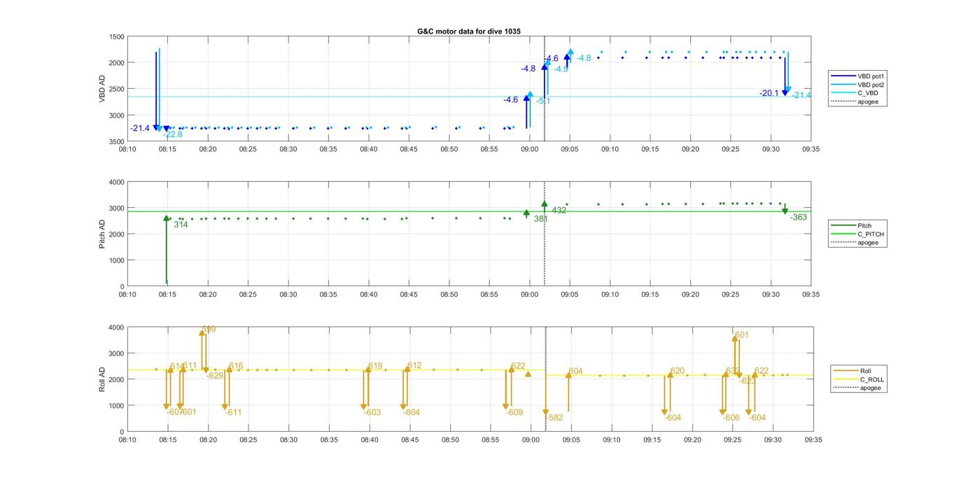This screenshot has height=485, width=980.
Task: Click the "1500" tick on the VBD axis
Action: (x=117, y=36)
